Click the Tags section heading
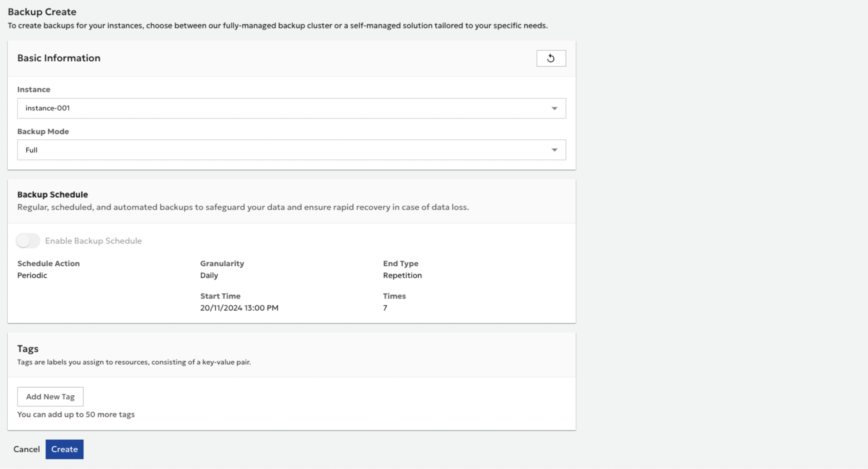The width and height of the screenshot is (868, 469). tap(28, 348)
